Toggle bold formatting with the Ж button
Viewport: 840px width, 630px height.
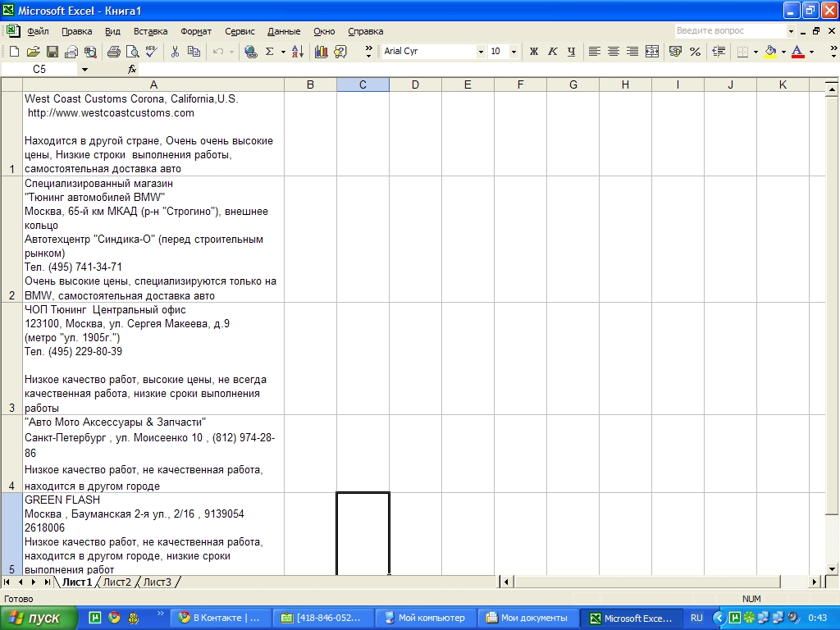click(533, 52)
